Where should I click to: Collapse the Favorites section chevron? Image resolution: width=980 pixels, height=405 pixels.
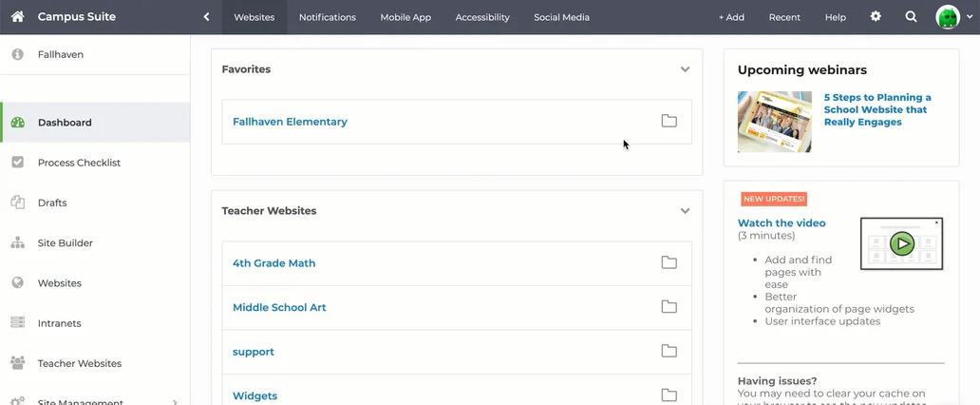[x=685, y=69]
